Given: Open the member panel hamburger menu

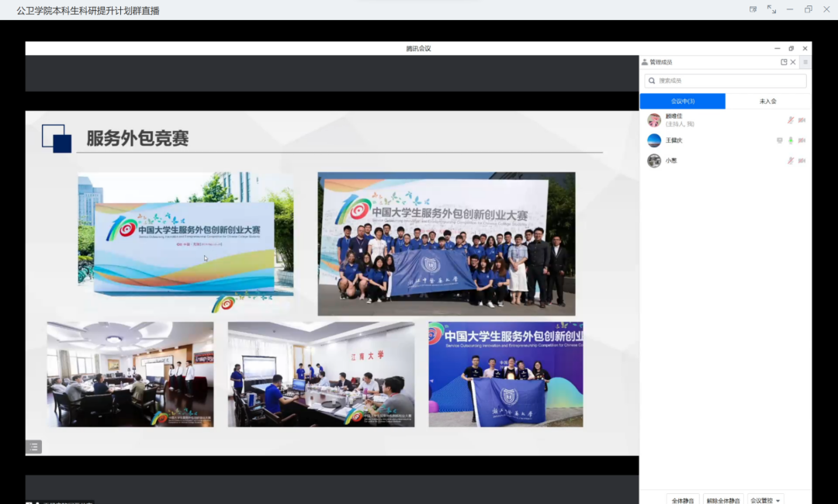Looking at the screenshot, I should 805,62.
